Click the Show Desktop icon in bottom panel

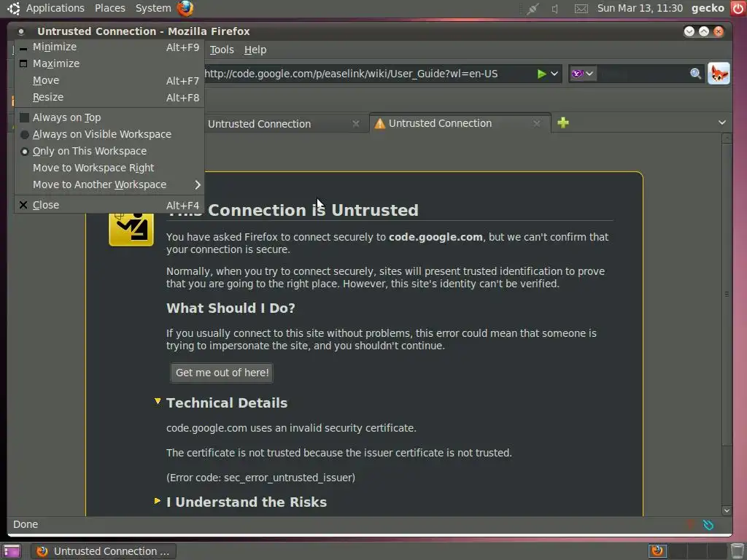coord(12,551)
